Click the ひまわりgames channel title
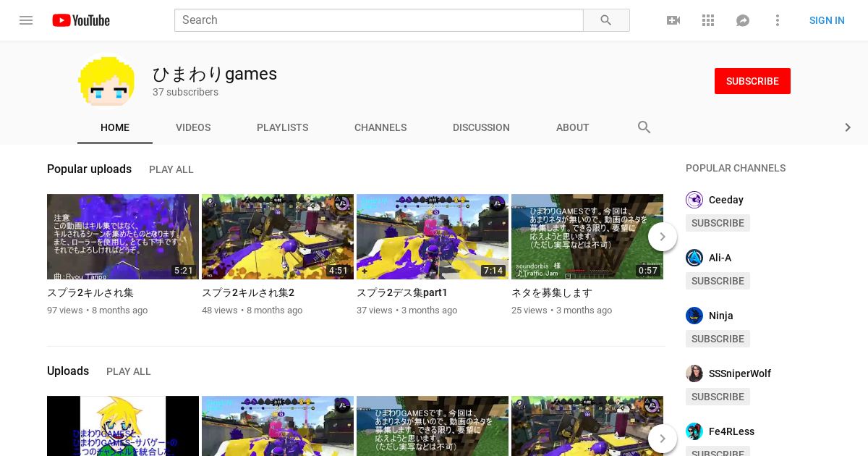This screenshot has width=868, height=456. point(215,74)
